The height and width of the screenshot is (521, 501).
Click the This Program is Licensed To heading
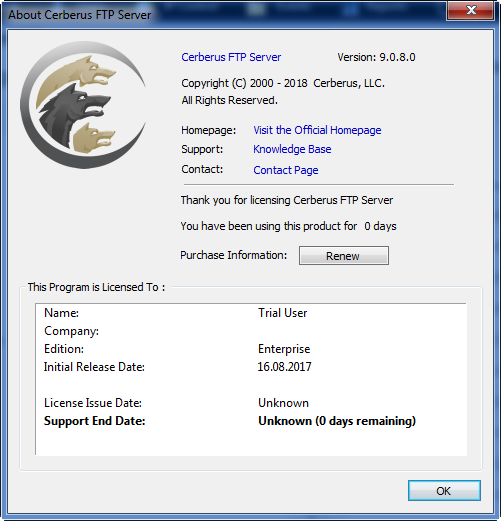point(96,287)
